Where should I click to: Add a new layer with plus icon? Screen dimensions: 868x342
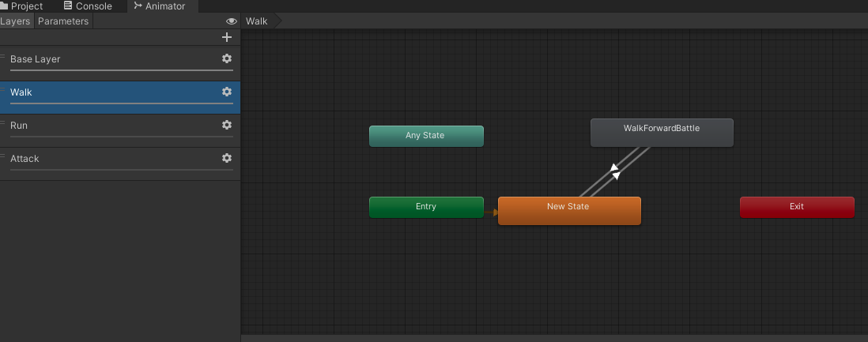(226, 37)
